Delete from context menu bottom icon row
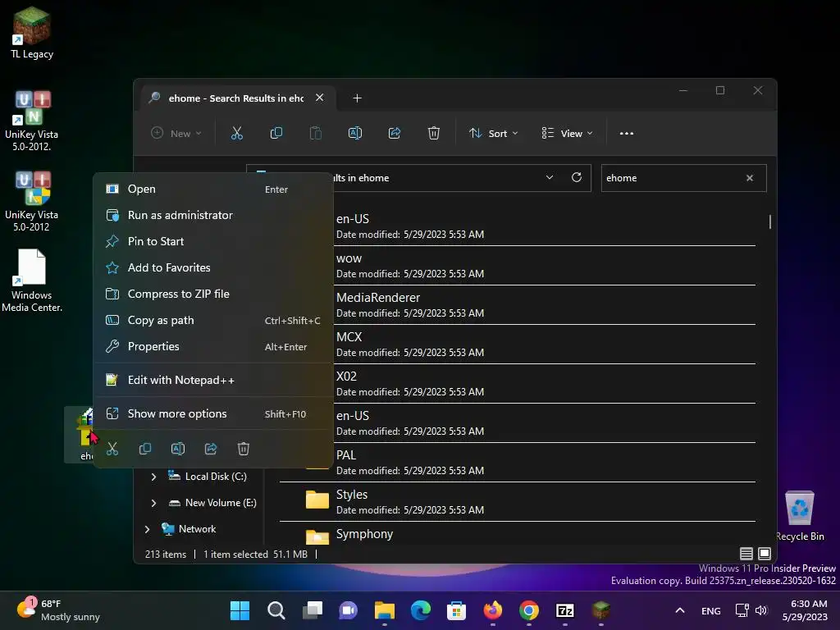 coord(243,449)
